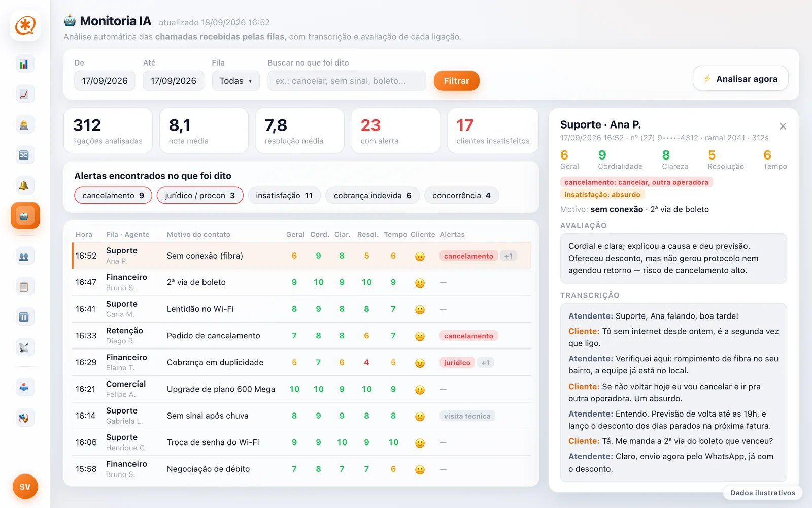Open the Lentidão no Wi-Fi call row
Image resolution: width=812 pixels, height=508 pixels.
301,309
